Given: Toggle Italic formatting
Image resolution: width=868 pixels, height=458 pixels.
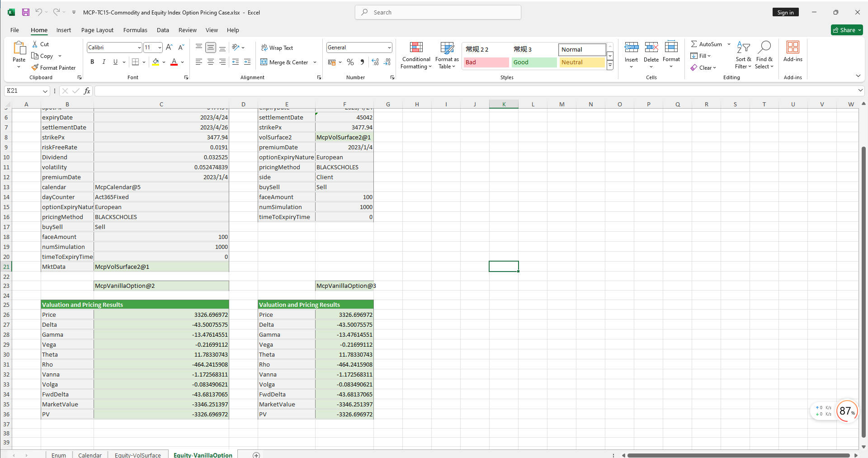Looking at the screenshot, I should pos(104,62).
